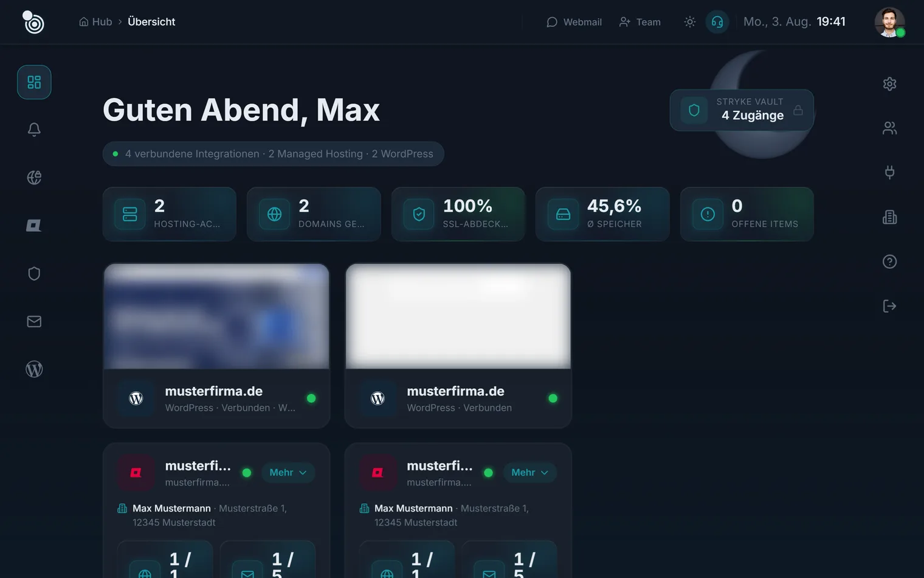924x578 pixels.
Task: Open company building icon in the right sidebar
Action: click(x=889, y=217)
